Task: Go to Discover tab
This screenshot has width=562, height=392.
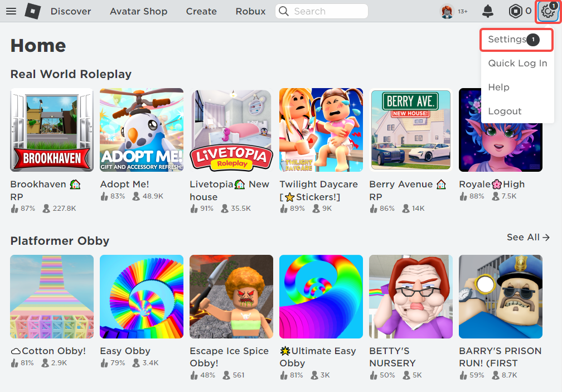Action: pyautogui.click(x=71, y=12)
